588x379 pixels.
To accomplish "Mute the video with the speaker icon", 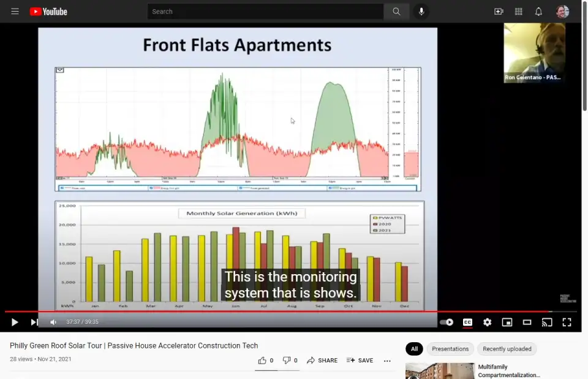I will (53, 322).
